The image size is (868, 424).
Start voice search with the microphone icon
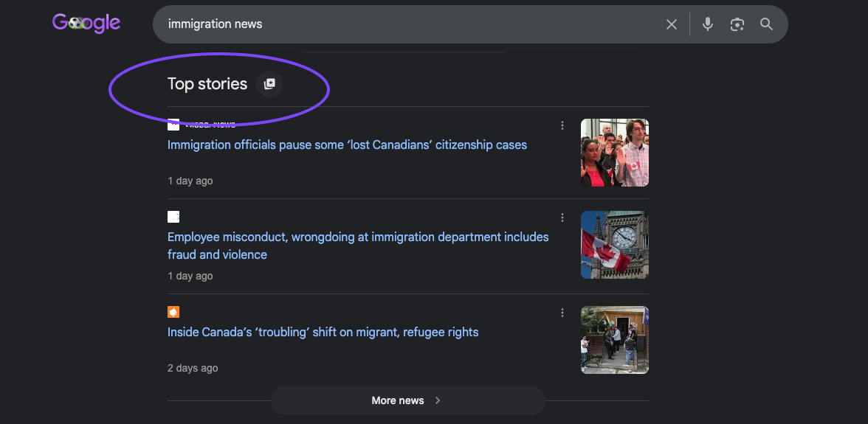(x=707, y=24)
